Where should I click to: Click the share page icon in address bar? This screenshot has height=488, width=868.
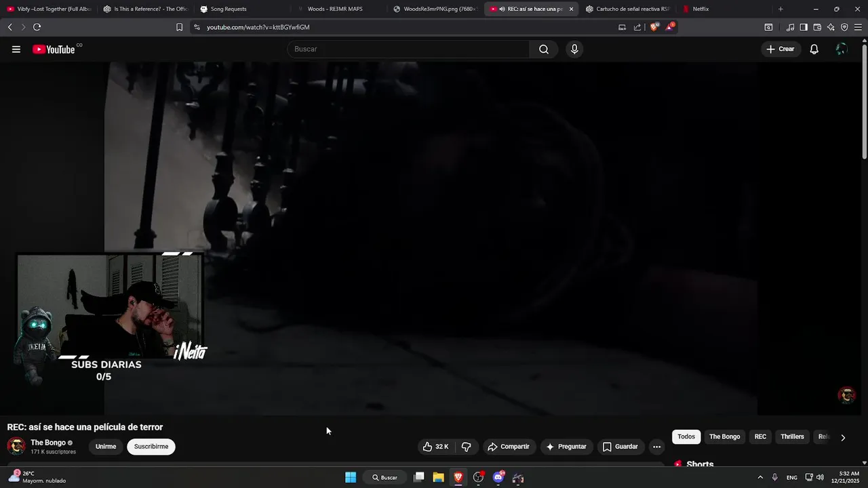click(637, 27)
